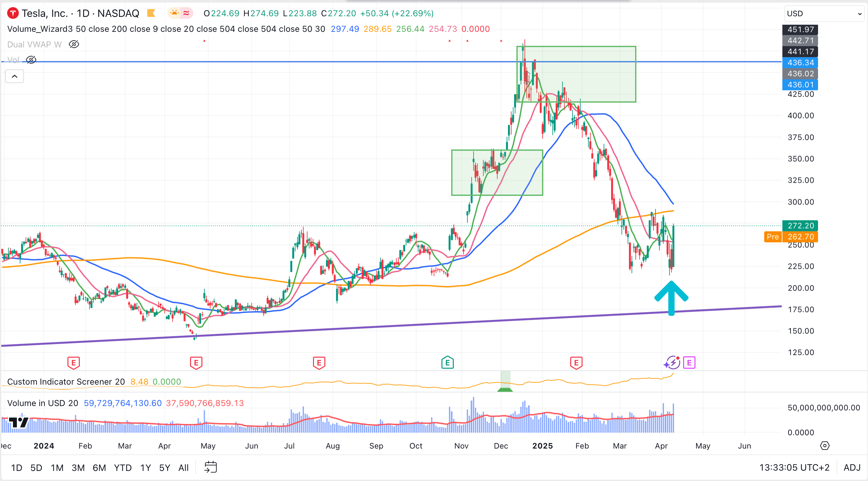Open the go-to-date calendar icon
This screenshot has height=481, width=868.
click(x=211, y=467)
